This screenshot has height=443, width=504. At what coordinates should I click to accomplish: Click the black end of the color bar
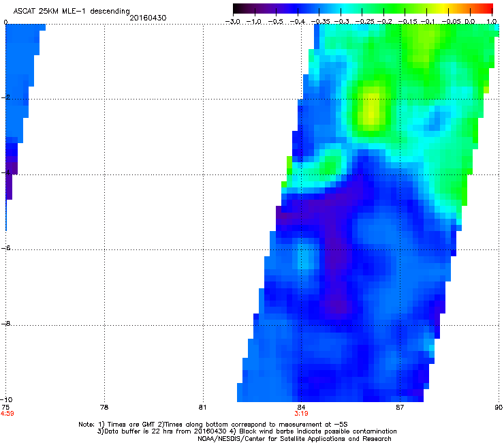pyautogui.click(x=238, y=8)
